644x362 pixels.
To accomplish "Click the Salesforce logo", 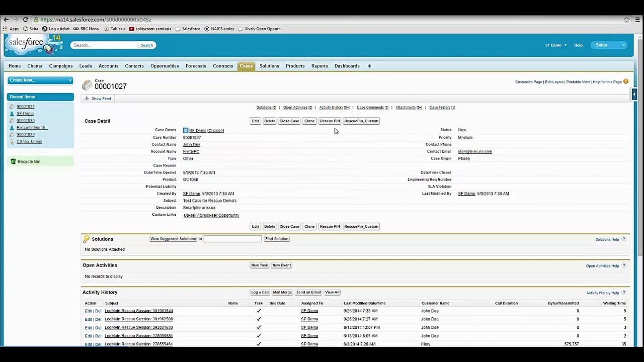I will (33, 45).
